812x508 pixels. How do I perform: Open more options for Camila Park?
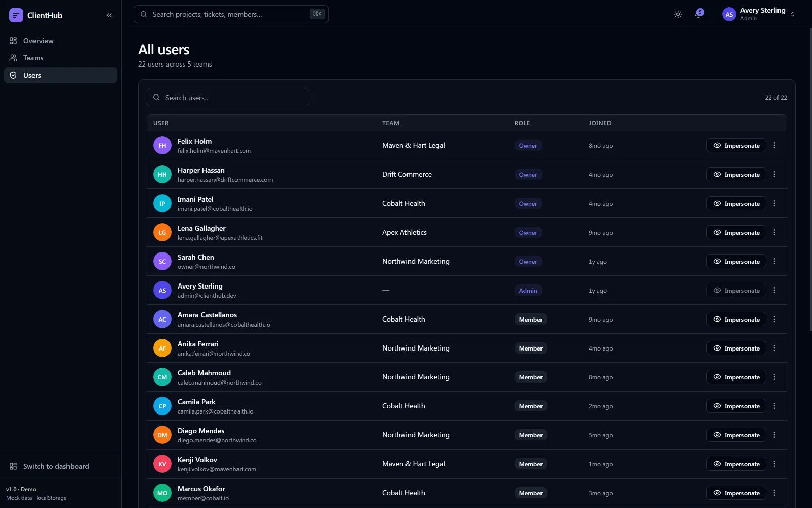(774, 406)
